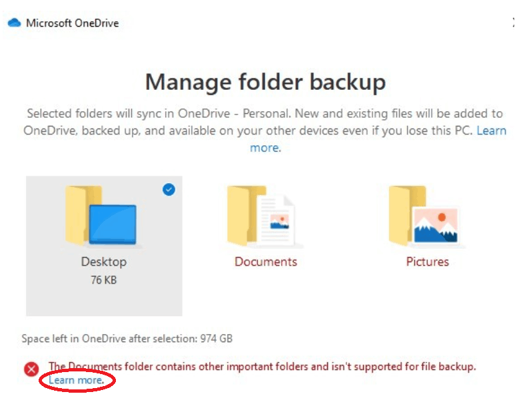Select the Desktop folder icon
527x420 pixels.
[x=101, y=215]
